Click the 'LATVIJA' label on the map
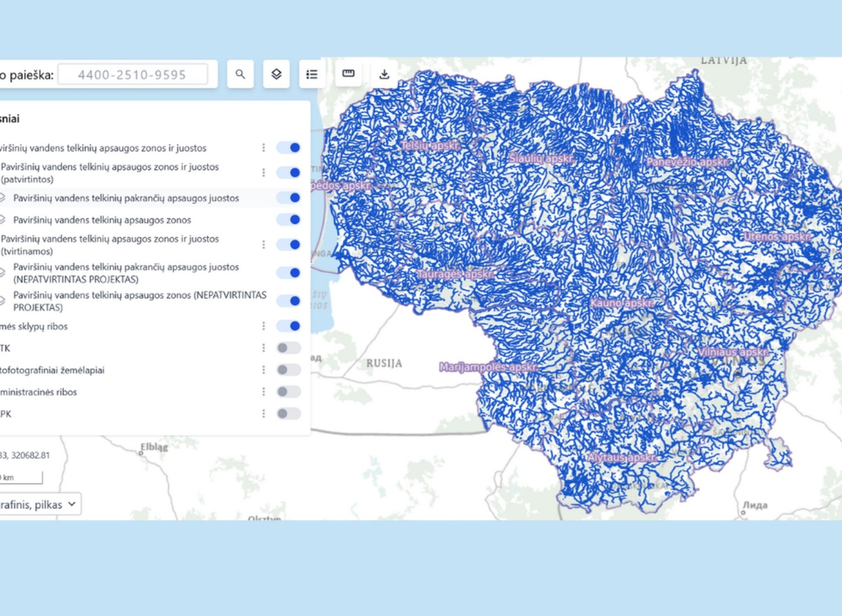 [x=724, y=60]
